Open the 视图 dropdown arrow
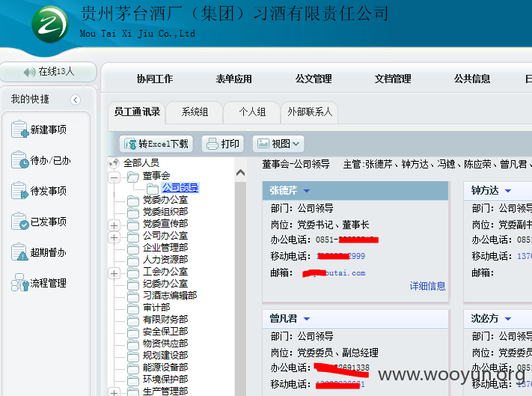The image size is (532, 396). (x=296, y=144)
